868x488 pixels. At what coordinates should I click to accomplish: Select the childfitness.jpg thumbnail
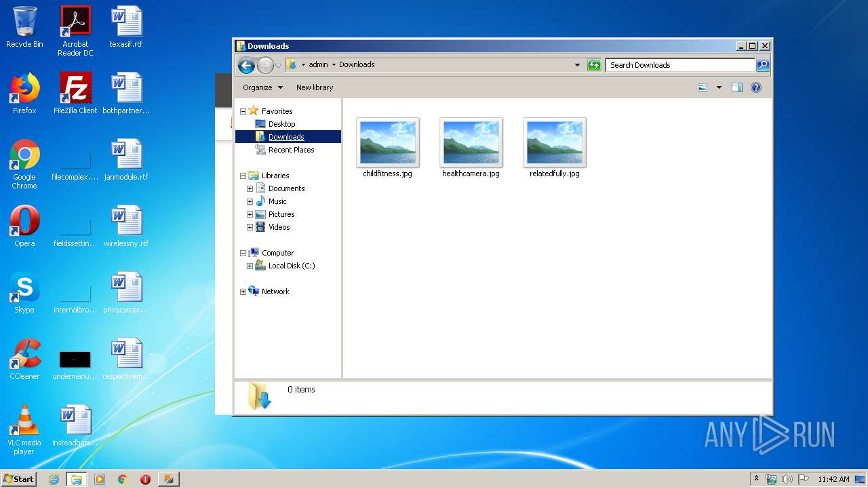point(388,143)
